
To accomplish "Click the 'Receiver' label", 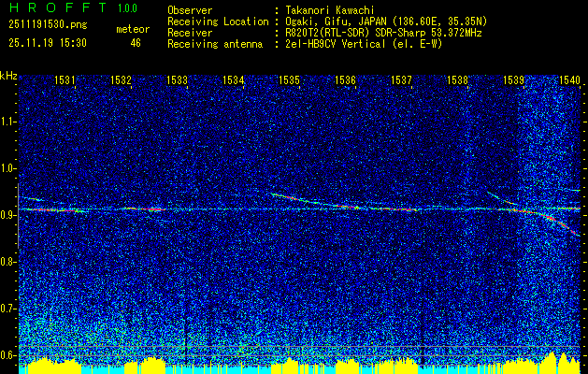I will pos(190,33).
